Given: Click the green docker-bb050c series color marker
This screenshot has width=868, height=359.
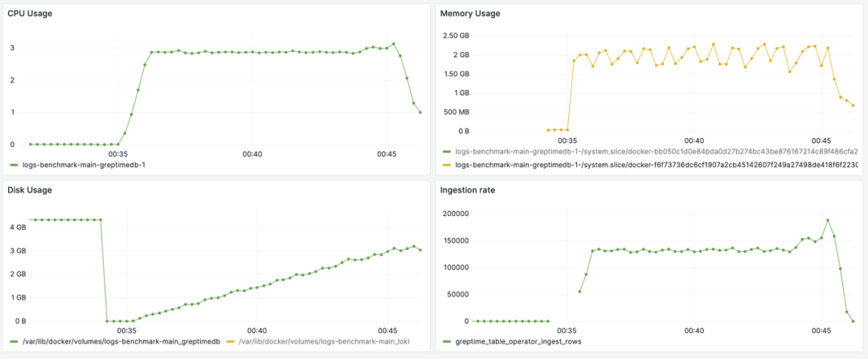Looking at the screenshot, I should click(446, 151).
